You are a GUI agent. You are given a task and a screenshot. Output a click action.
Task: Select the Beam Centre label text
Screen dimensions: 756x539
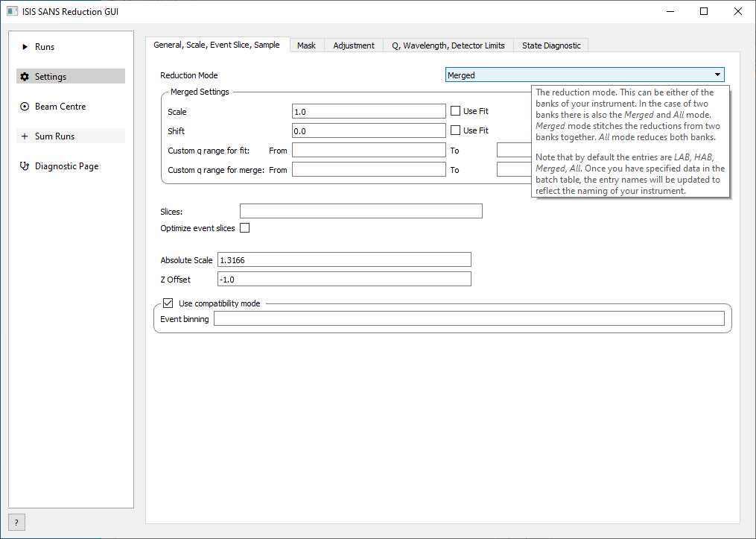coord(60,107)
